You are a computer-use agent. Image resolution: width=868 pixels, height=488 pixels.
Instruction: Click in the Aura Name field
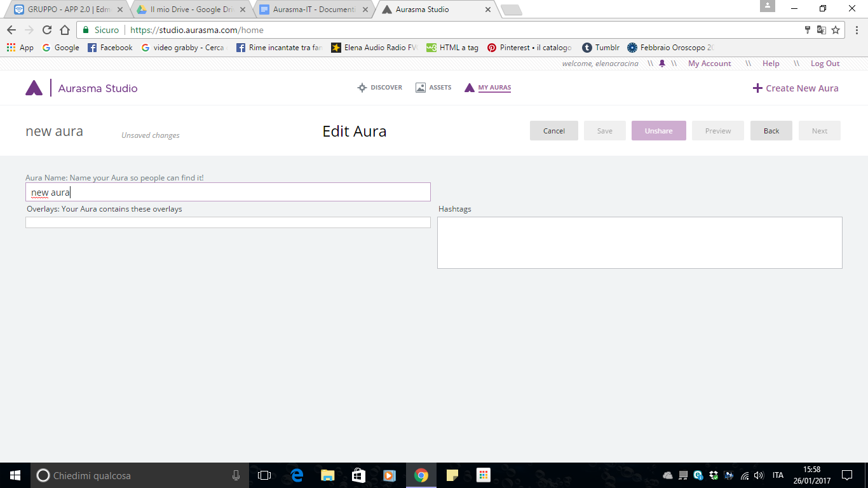(228, 192)
